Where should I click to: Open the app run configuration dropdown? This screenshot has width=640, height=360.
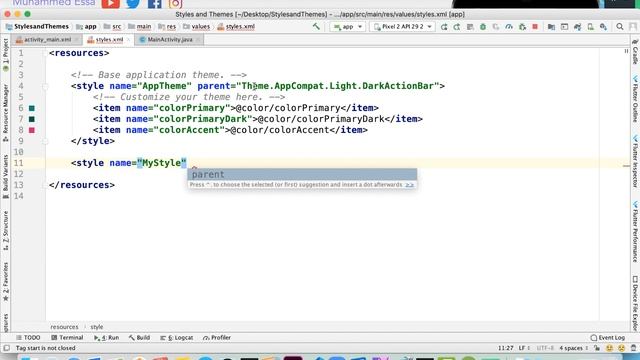(x=348, y=27)
